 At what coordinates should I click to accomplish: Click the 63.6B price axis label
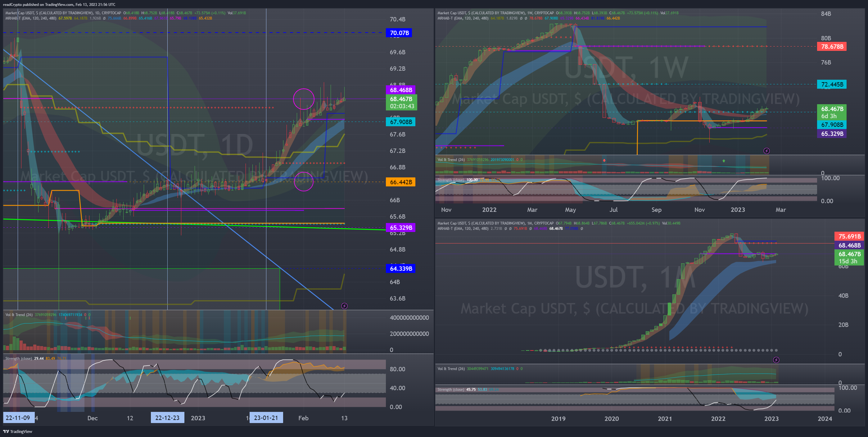coord(397,298)
